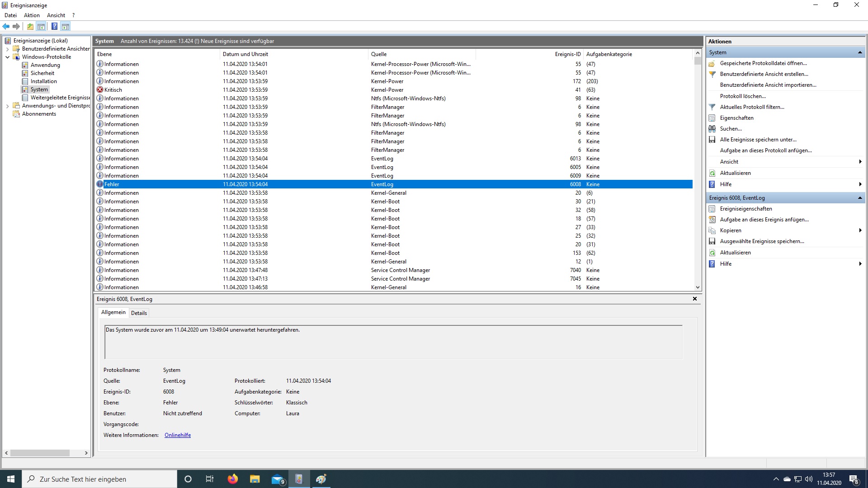
Task: Click the Eigenschaften properties icon
Action: (x=712, y=118)
